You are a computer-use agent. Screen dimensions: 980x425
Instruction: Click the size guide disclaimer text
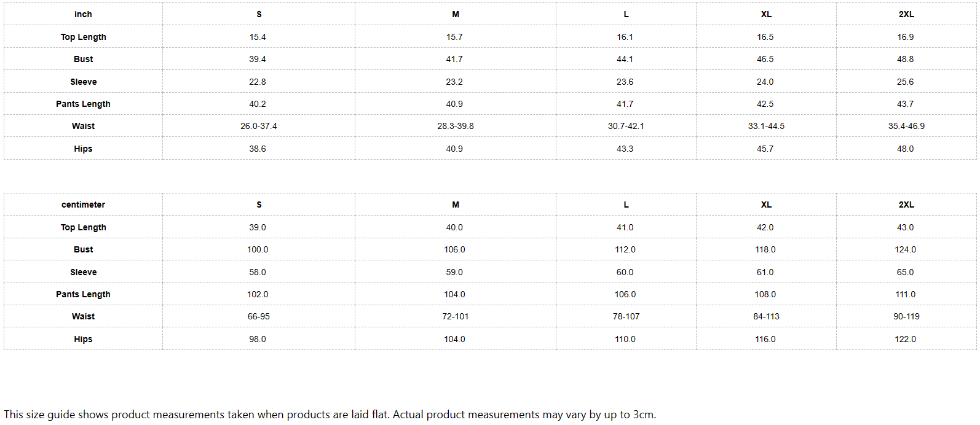(330, 415)
